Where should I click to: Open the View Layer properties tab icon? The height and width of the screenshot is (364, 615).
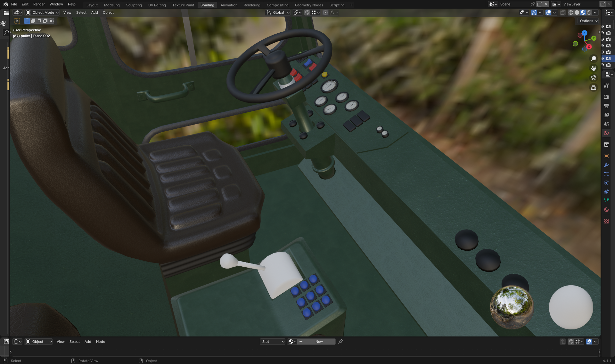click(606, 115)
